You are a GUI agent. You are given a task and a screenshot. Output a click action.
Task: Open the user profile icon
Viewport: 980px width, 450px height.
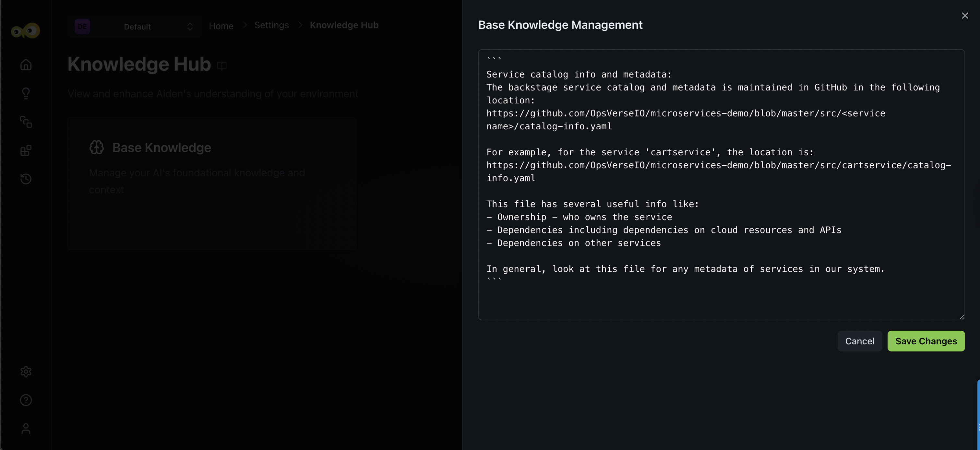click(26, 429)
